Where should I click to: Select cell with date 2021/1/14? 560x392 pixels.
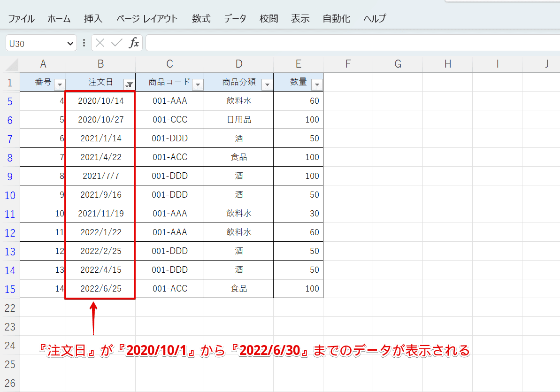(x=101, y=138)
